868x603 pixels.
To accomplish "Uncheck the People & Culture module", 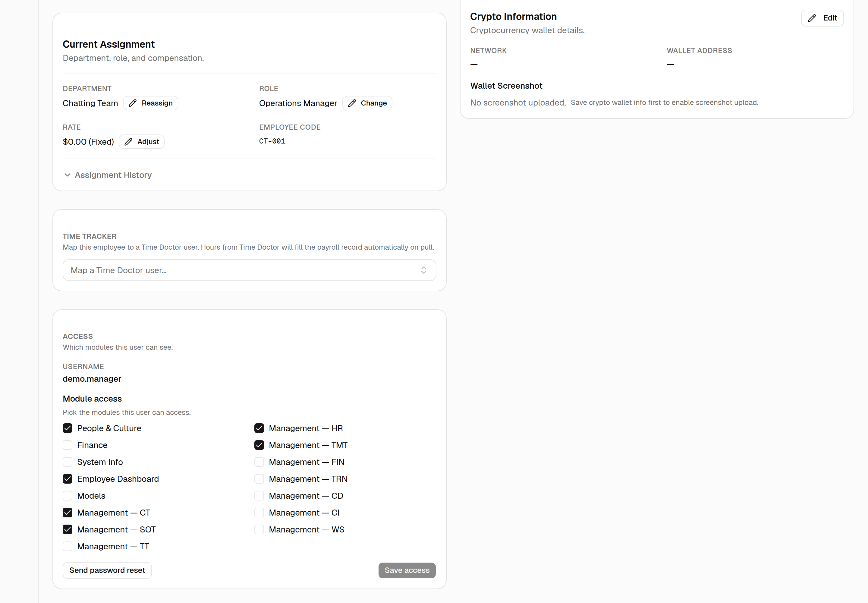I will point(68,428).
